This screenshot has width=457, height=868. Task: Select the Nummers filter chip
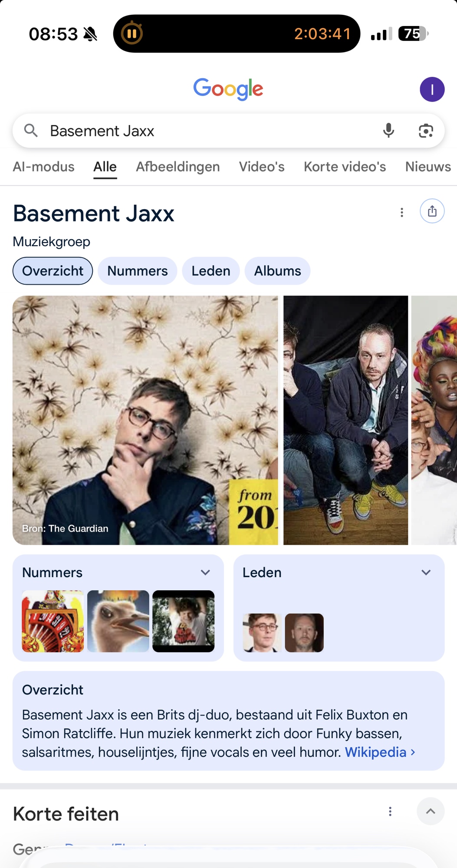click(137, 271)
